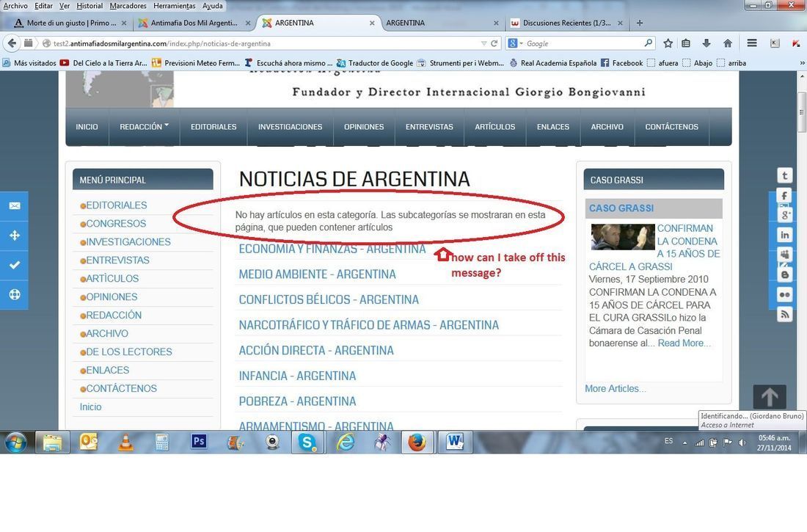Click More Articles link
This screenshot has width=807, height=532.
click(x=615, y=389)
